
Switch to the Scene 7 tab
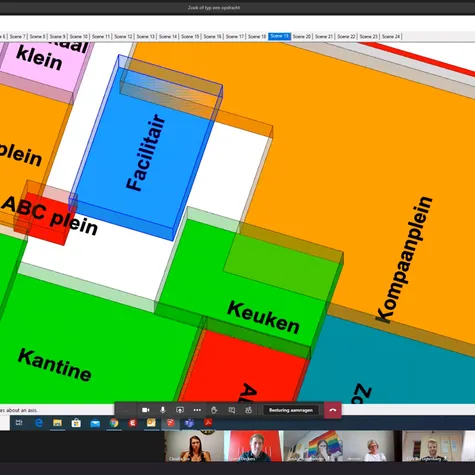click(x=18, y=36)
